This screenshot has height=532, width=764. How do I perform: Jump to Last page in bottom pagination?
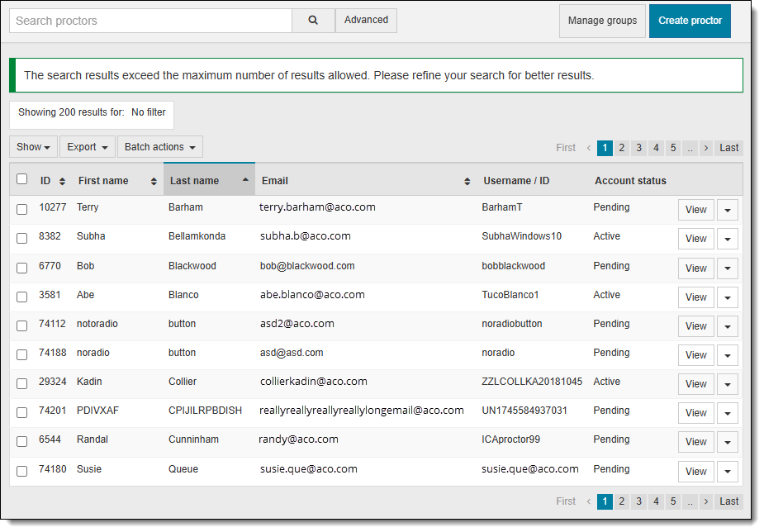coord(728,501)
